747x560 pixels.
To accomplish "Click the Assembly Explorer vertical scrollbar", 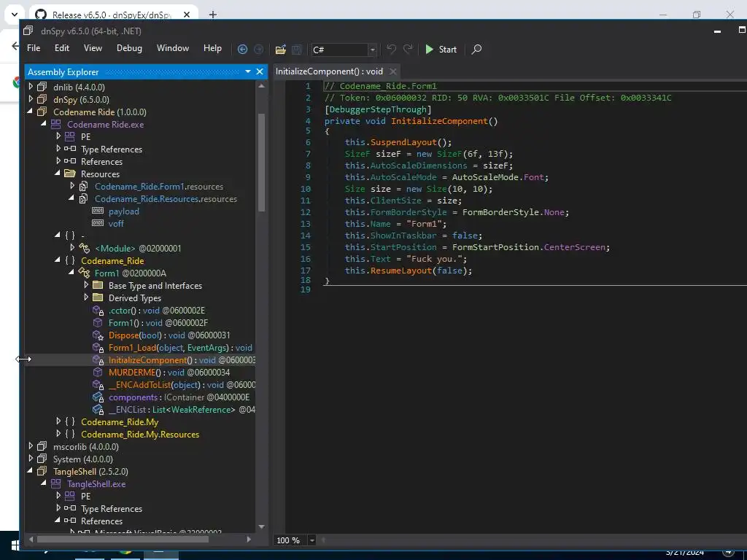I will tap(261, 163).
